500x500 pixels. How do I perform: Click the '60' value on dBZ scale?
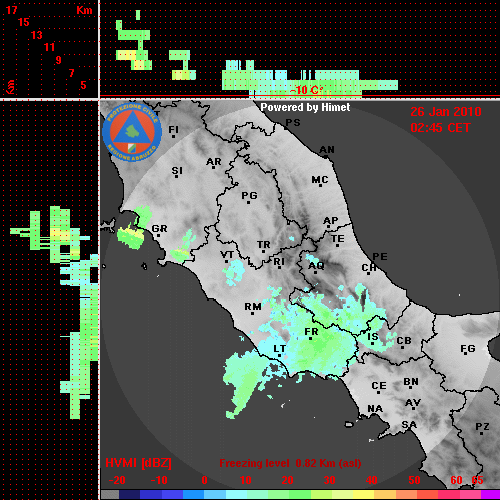tap(456, 480)
